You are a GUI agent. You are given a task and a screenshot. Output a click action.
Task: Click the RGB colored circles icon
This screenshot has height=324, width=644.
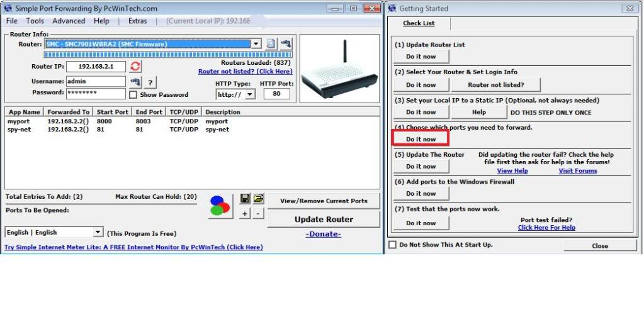pos(220,206)
